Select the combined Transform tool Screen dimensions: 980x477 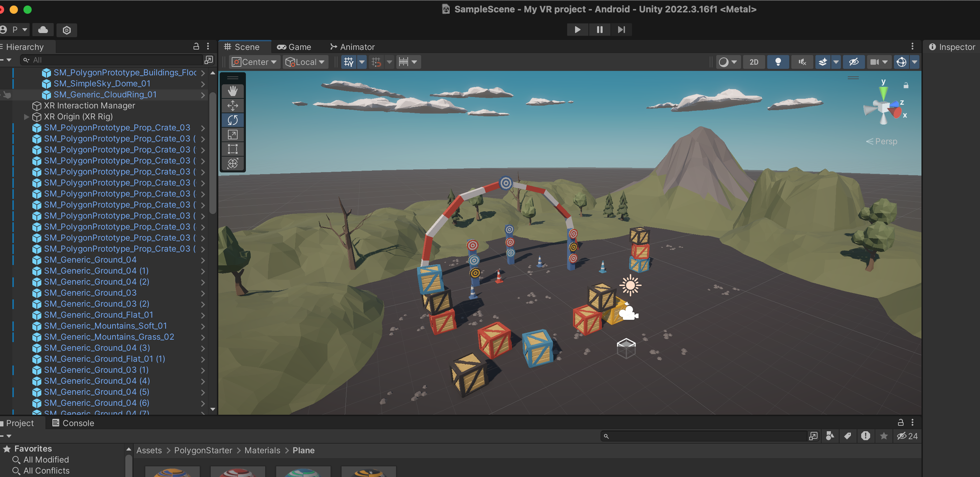pyautogui.click(x=232, y=163)
